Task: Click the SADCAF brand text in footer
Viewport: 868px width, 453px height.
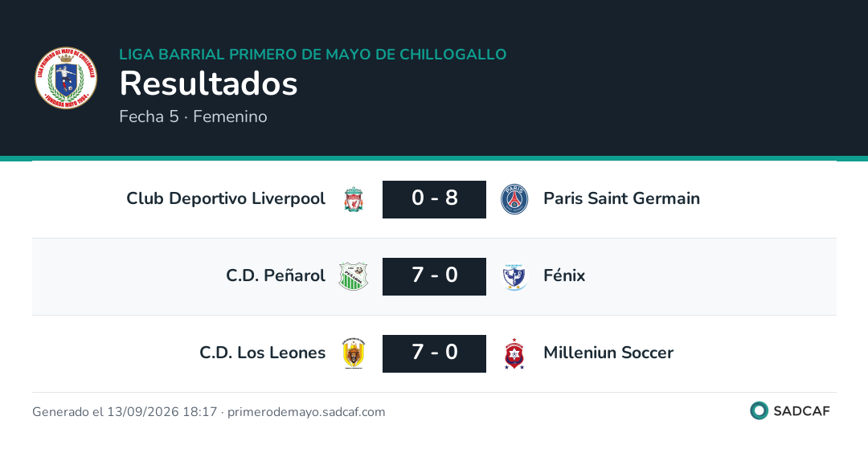Action: point(801,411)
